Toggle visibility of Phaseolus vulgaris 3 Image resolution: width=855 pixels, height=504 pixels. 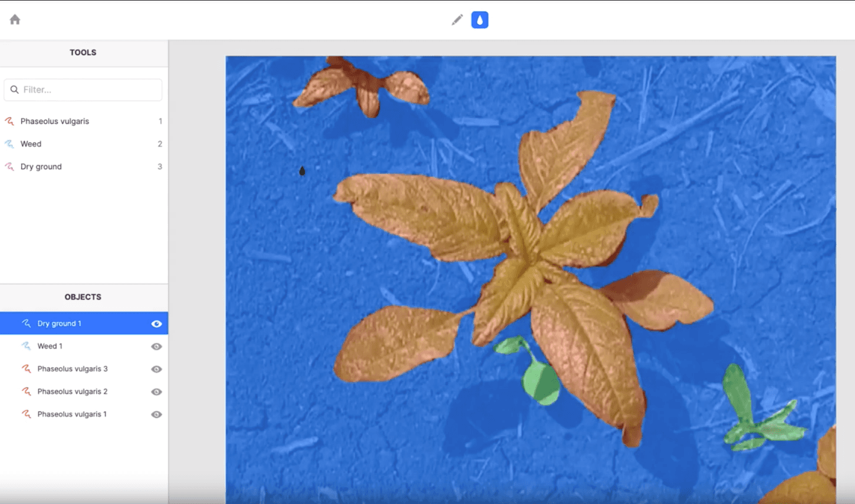point(156,369)
